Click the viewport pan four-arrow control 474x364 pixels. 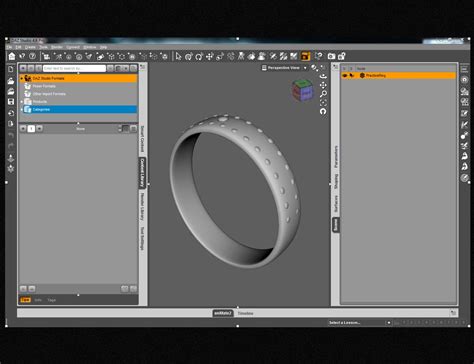(x=323, y=85)
